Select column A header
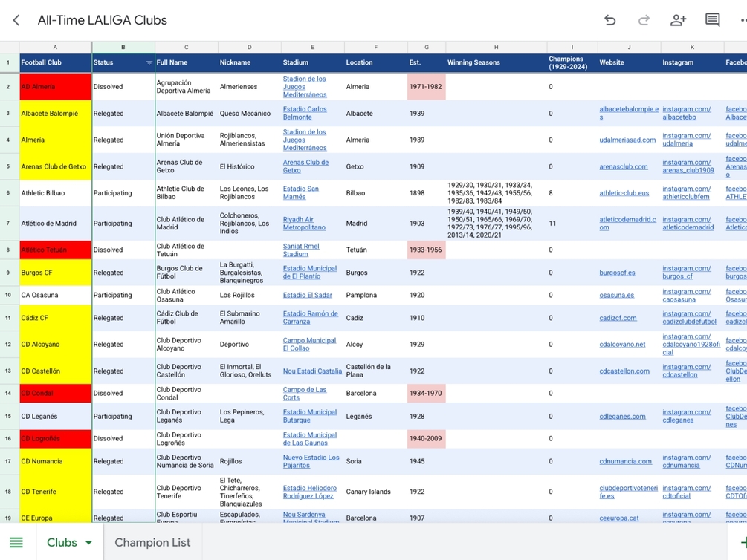This screenshot has height=560, width=747. coord(55,47)
